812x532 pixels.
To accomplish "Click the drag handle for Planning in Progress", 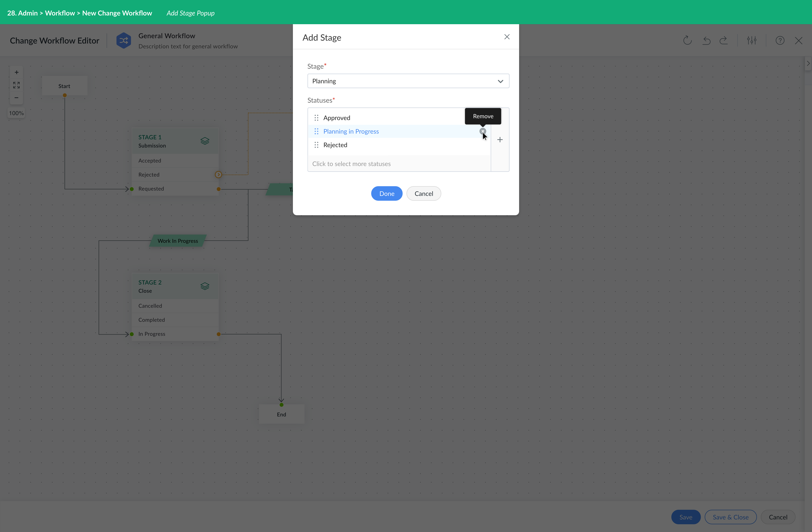I will (x=316, y=131).
